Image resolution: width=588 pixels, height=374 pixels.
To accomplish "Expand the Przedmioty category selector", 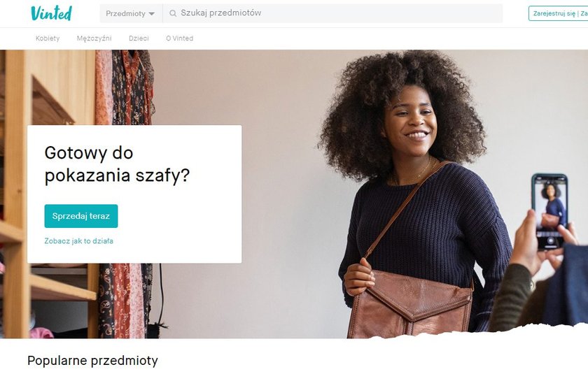I will [131, 13].
